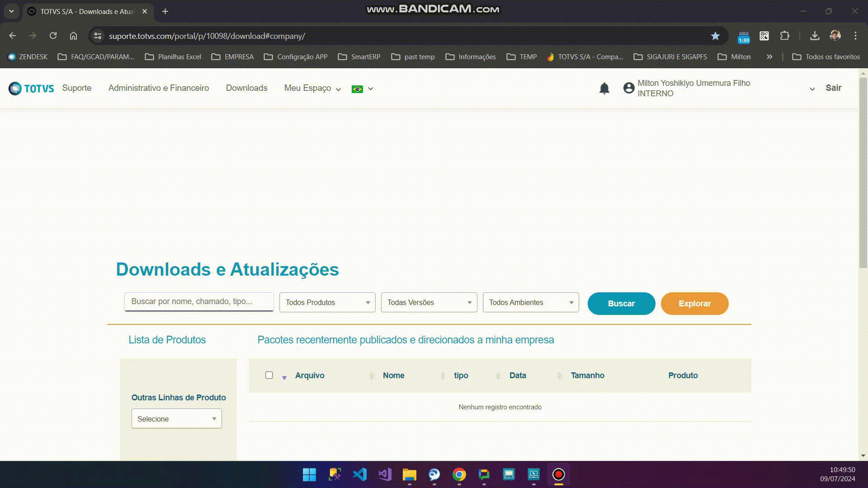Open Administrativo e Financeiro menu

pos(159,88)
